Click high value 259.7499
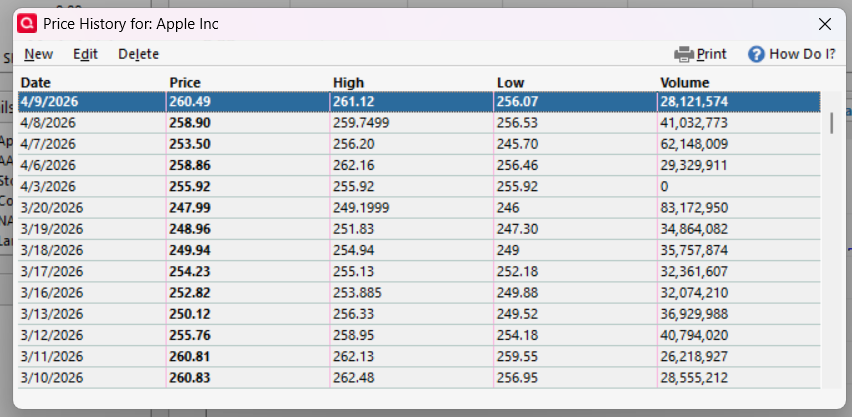Viewport: 852px width, 417px height. tap(361, 123)
